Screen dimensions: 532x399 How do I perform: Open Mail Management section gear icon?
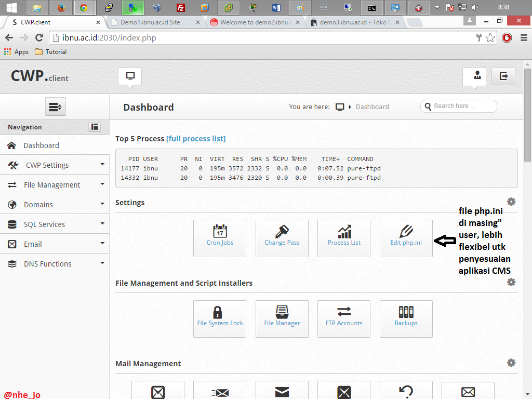click(511, 363)
